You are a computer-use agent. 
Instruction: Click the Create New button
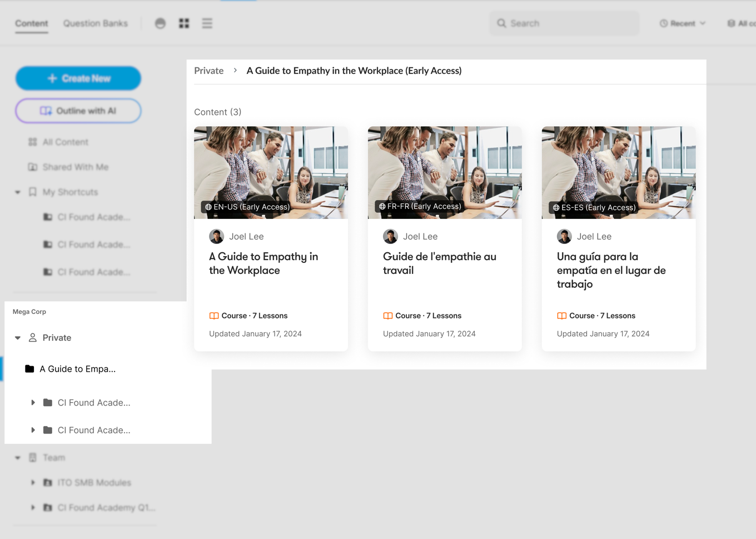(x=78, y=78)
